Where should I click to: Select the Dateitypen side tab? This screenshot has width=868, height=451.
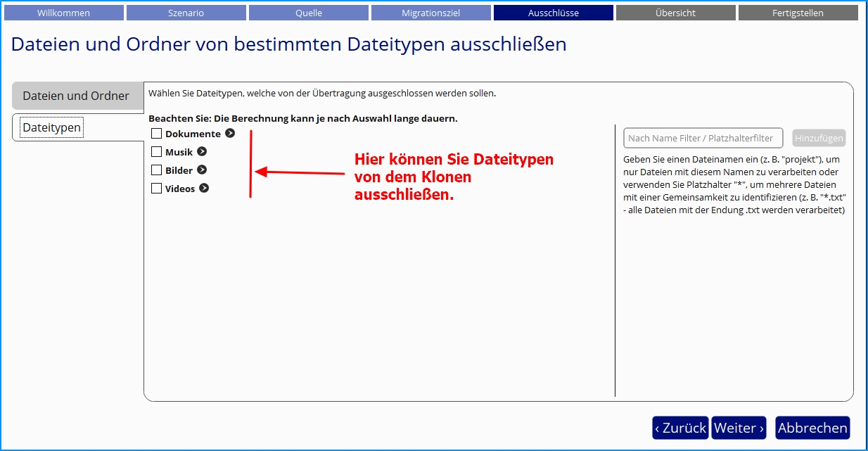tap(53, 127)
